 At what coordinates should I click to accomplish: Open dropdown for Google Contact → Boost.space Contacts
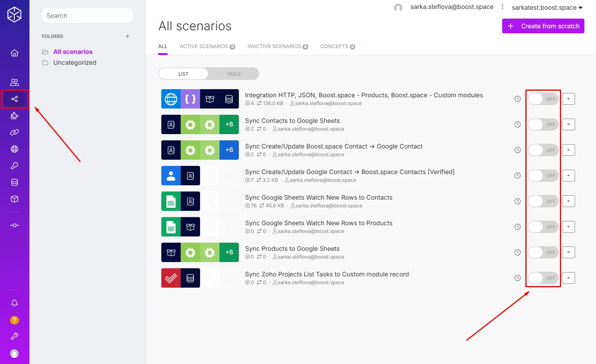pos(568,176)
